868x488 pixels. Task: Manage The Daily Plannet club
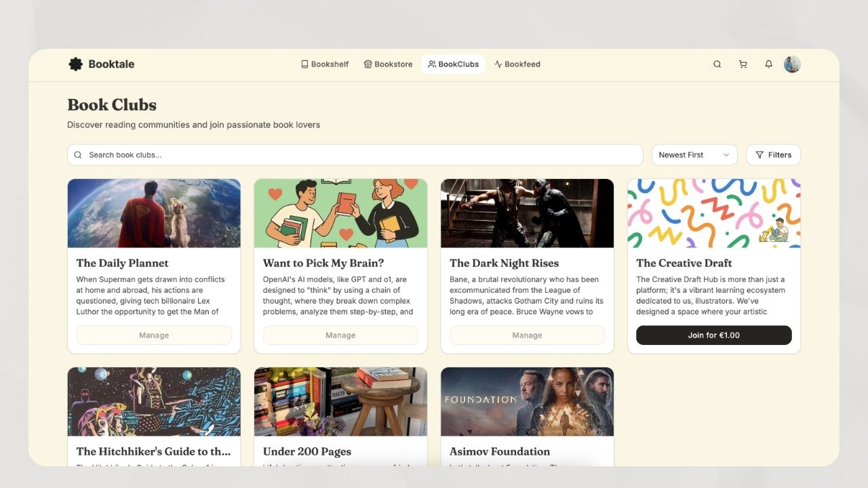tap(154, 335)
